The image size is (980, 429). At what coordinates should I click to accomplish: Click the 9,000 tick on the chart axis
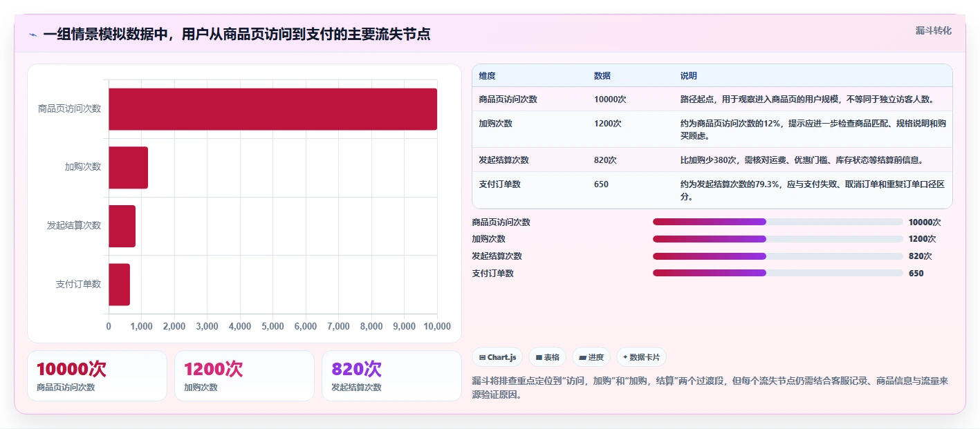coord(404,326)
